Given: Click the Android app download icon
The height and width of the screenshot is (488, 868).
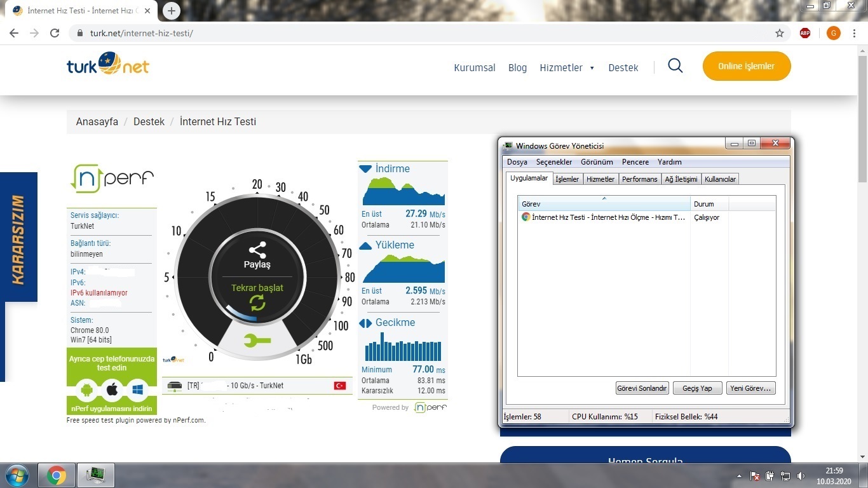Looking at the screenshot, I should click(88, 390).
